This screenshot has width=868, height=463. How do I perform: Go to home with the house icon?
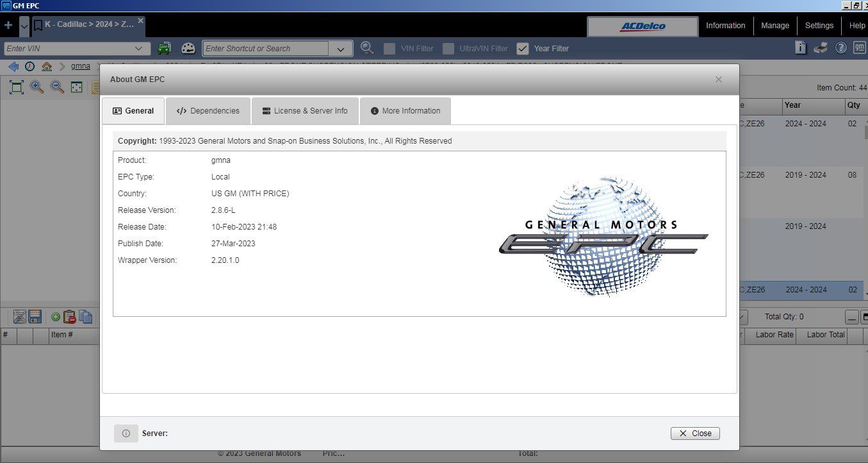point(47,66)
